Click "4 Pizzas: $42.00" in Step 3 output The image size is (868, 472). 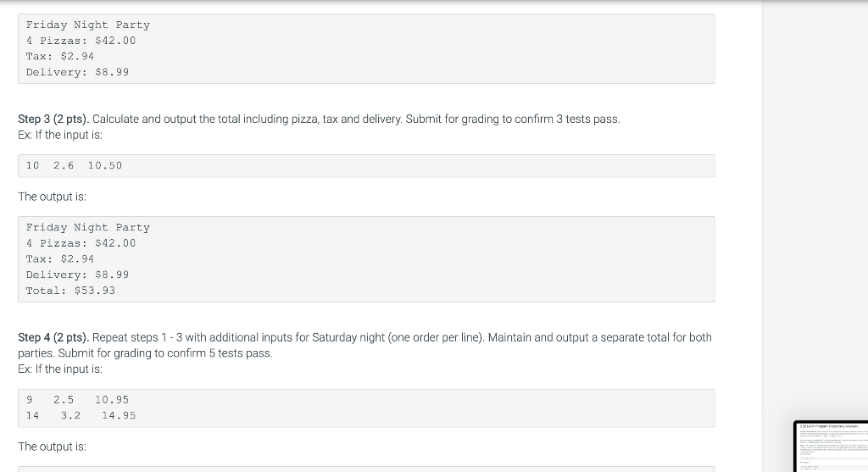click(81, 243)
